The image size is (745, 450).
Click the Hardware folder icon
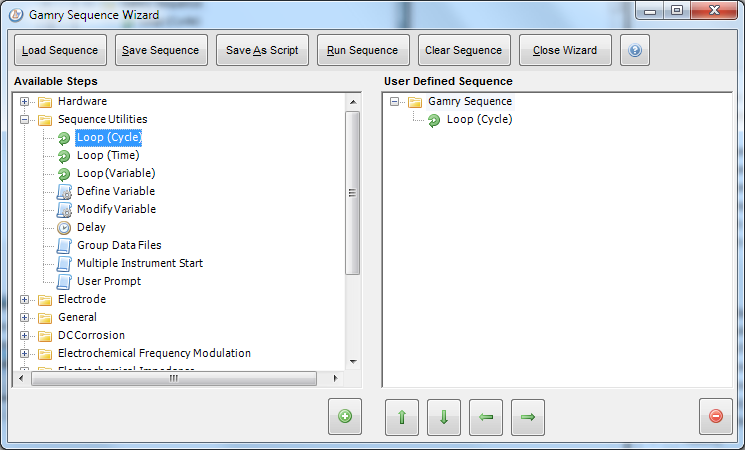tap(45, 102)
